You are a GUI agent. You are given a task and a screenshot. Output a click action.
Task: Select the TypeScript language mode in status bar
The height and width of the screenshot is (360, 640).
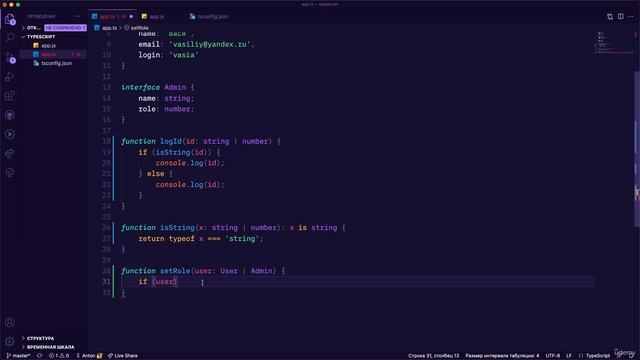click(598, 356)
